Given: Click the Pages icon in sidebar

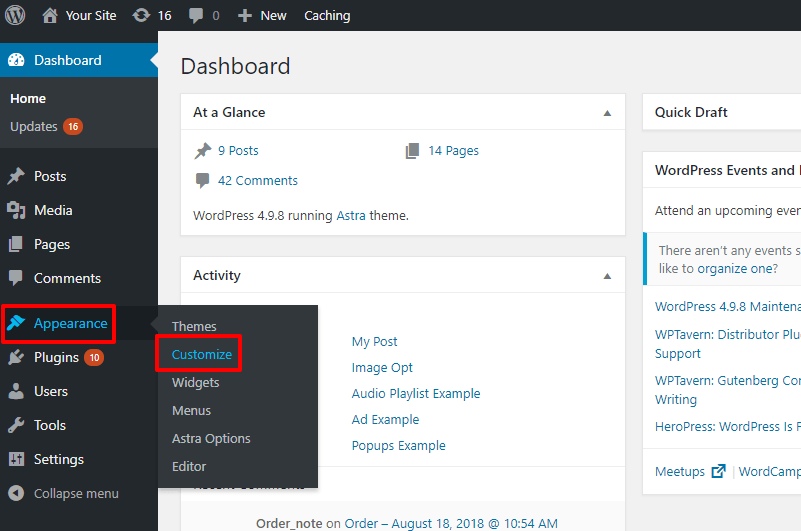Looking at the screenshot, I should click(16, 244).
